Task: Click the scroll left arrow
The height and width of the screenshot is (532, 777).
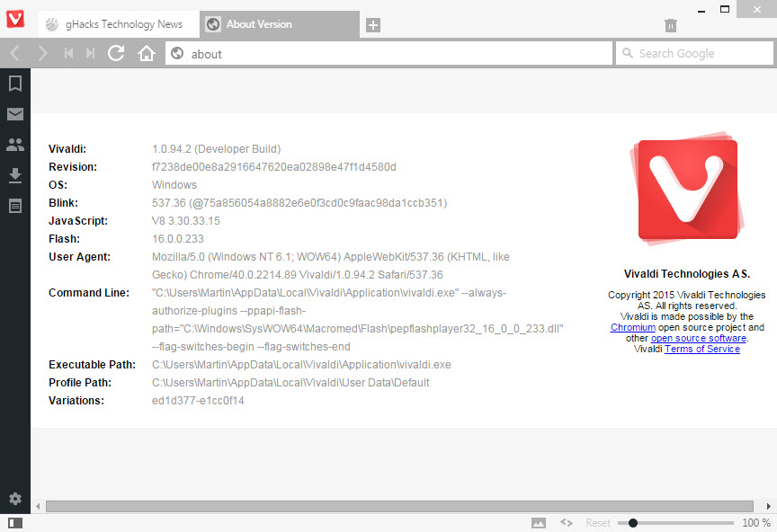Action: [x=38, y=506]
